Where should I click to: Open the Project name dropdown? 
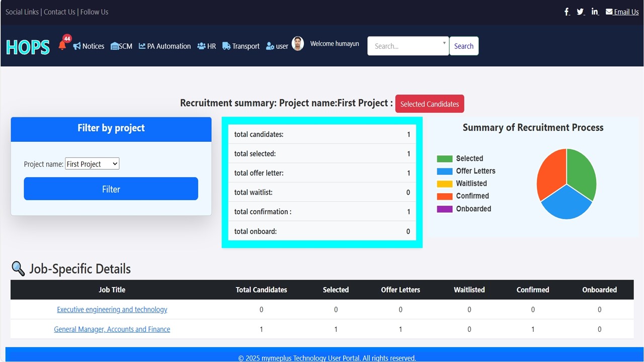[92, 164]
